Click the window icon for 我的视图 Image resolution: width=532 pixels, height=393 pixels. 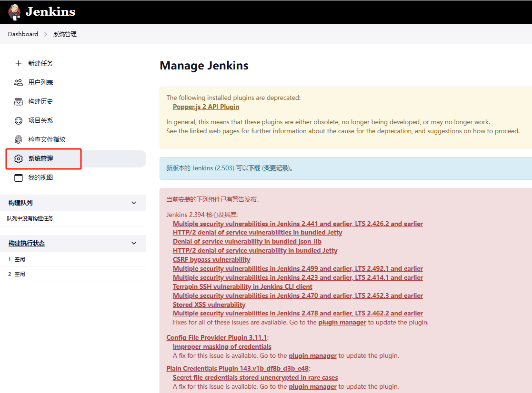18,177
